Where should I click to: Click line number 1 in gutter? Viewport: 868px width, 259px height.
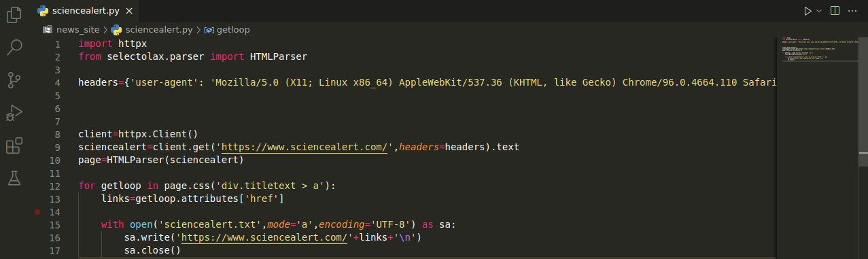click(x=57, y=44)
